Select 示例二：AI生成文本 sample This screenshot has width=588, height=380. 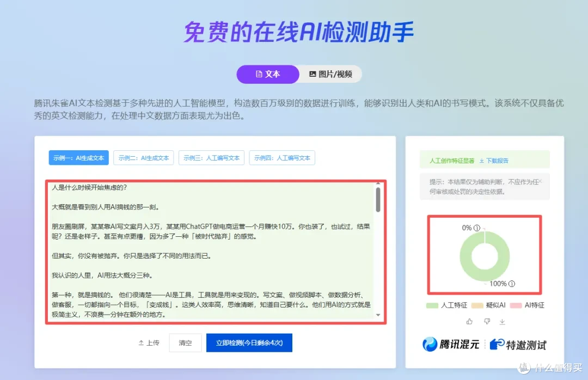144,158
